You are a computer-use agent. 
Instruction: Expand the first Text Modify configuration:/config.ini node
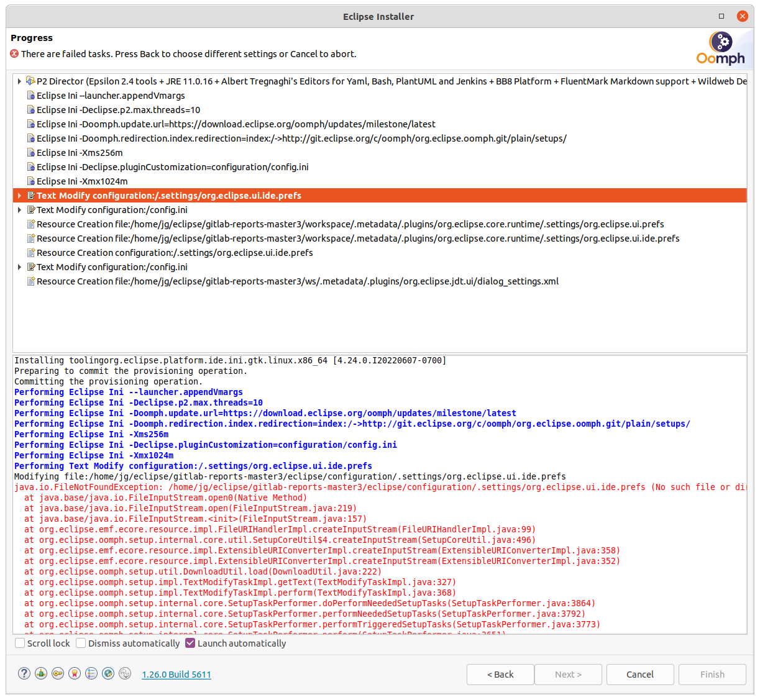coord(19,209)
